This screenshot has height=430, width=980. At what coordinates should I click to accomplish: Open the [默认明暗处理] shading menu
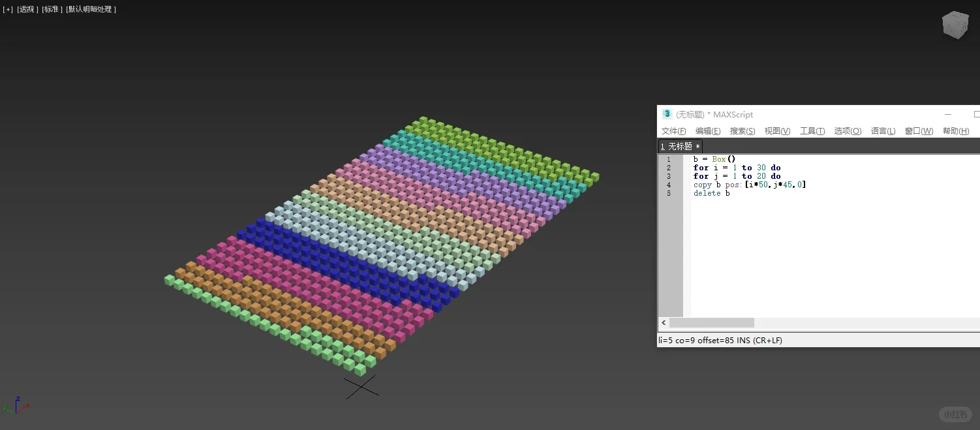[x=90, y=9]
